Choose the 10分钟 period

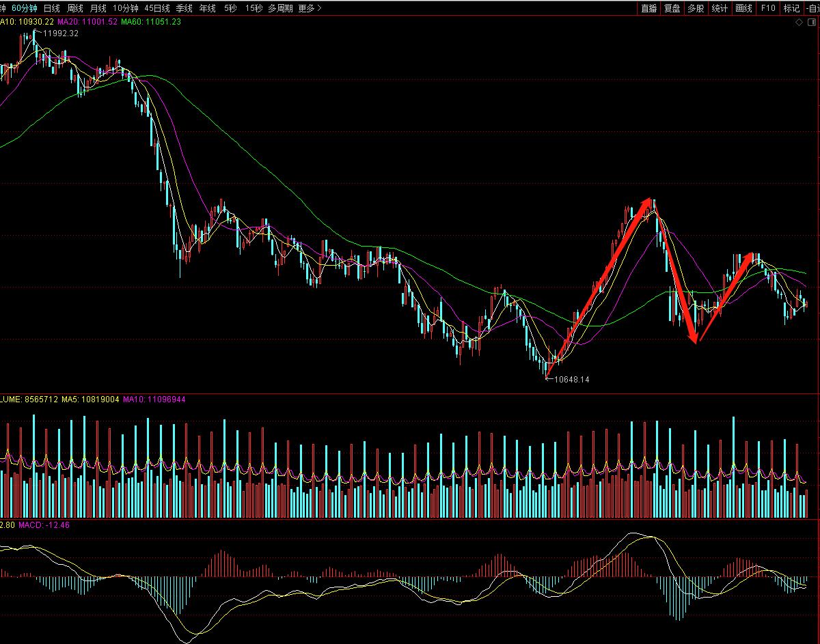[x=125, y=8]
